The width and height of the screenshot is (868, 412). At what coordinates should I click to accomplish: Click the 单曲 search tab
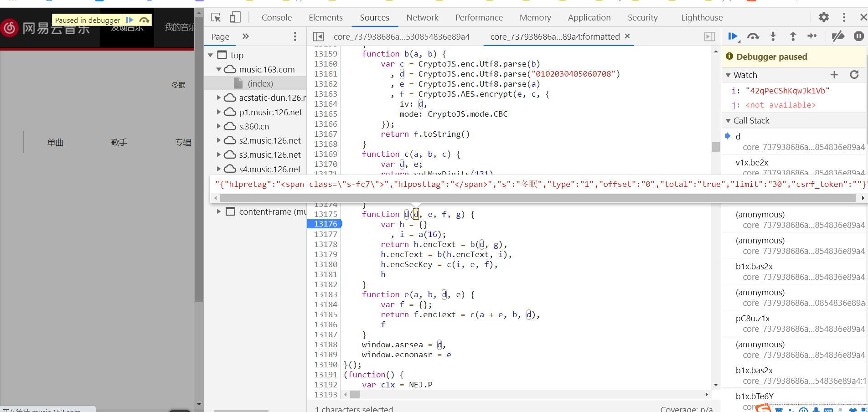tap(55, 143)
